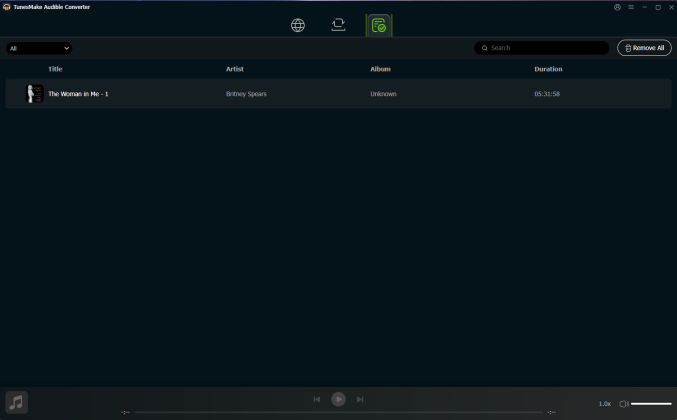Click the music note artwork icon
The height and width of the screenshot is (420, 677).
pyautogui.click(x=16, y=402)
